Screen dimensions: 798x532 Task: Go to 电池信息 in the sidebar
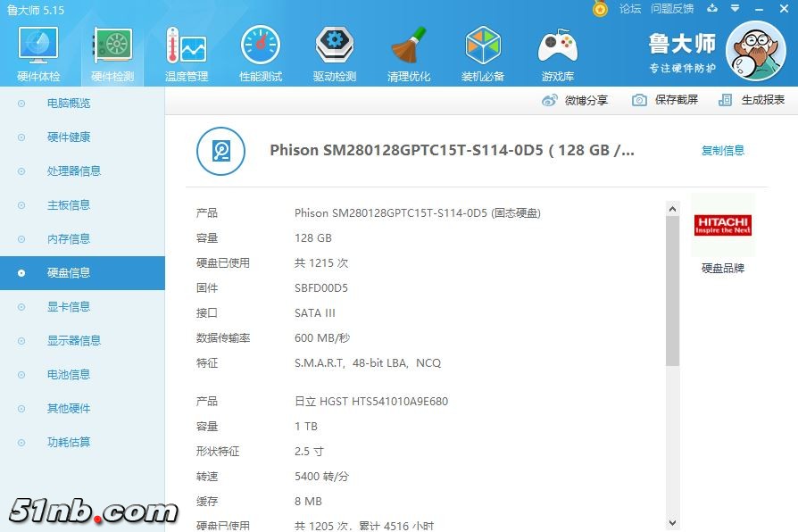[69, 375]
